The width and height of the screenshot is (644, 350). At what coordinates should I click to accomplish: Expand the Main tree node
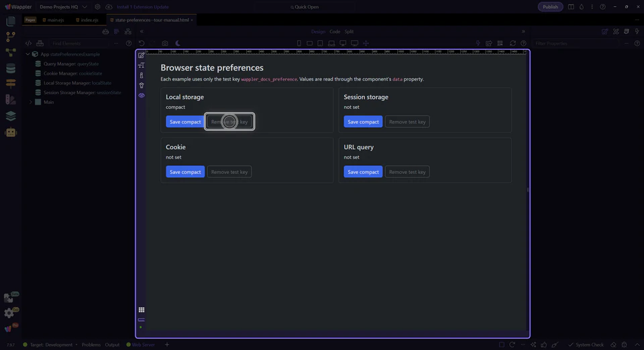coord(31,102)
